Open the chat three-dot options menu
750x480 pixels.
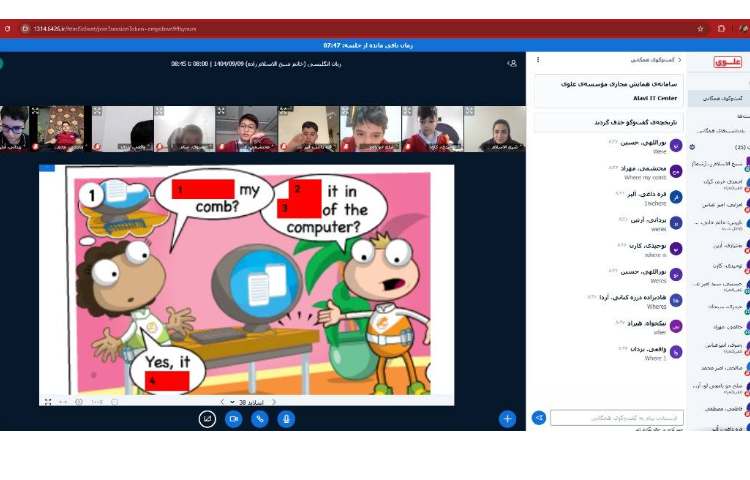538,60
